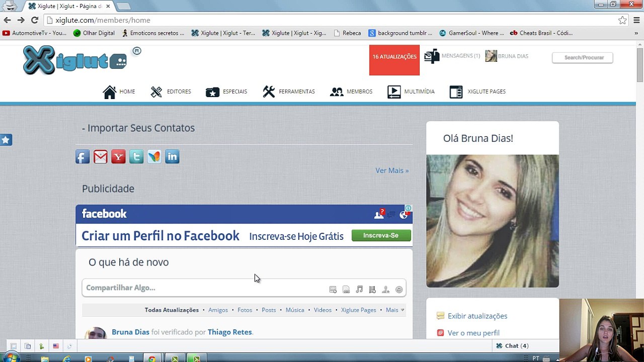Reload the current page

tap(34, 20)
